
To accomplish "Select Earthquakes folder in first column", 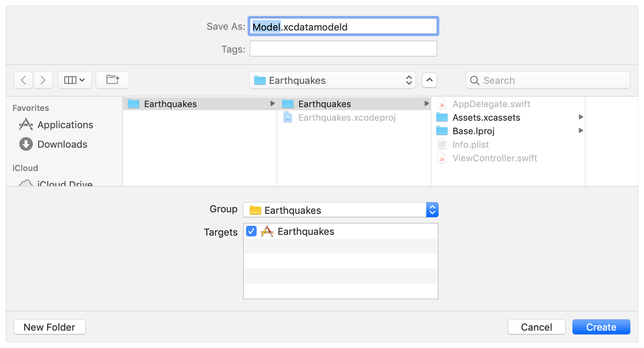I will [x=170, y=104].
